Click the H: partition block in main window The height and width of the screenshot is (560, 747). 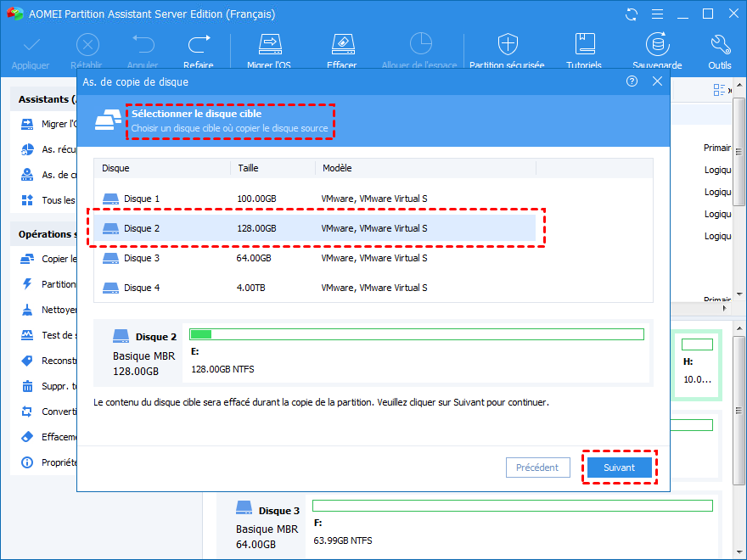click(698, 364)
